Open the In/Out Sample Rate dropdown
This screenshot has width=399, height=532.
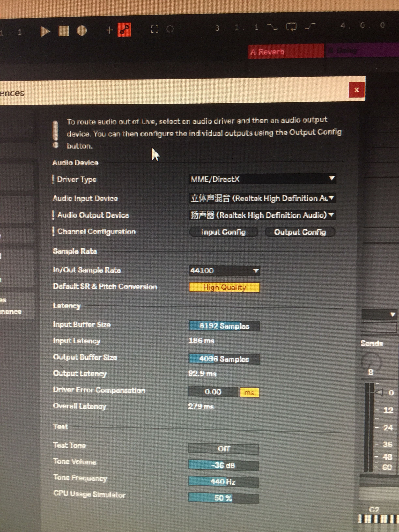point(224,271)
